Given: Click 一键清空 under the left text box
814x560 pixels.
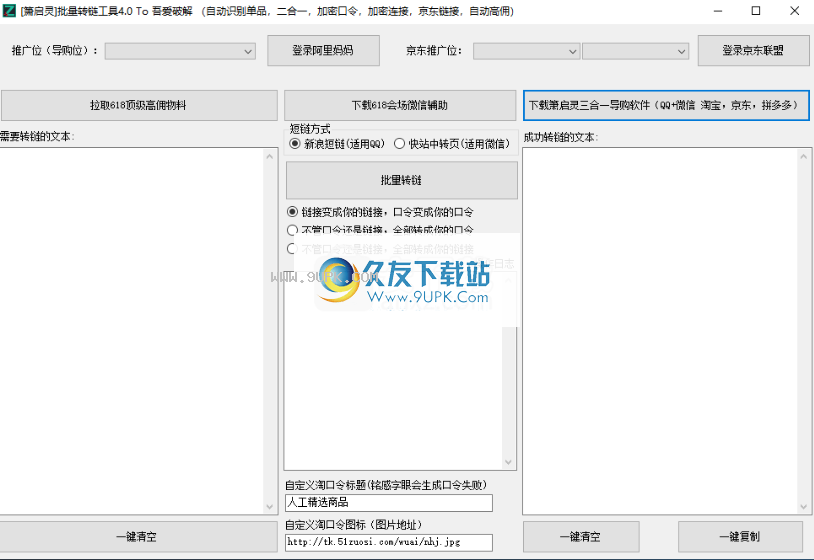Looking at the screenshot, I should [x=137, y=537].
